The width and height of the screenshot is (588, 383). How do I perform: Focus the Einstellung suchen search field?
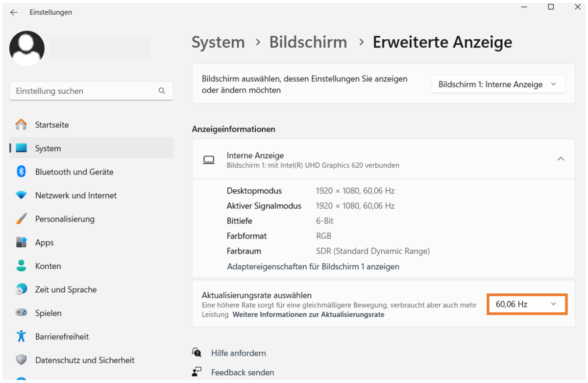click(x=91, y=91)
